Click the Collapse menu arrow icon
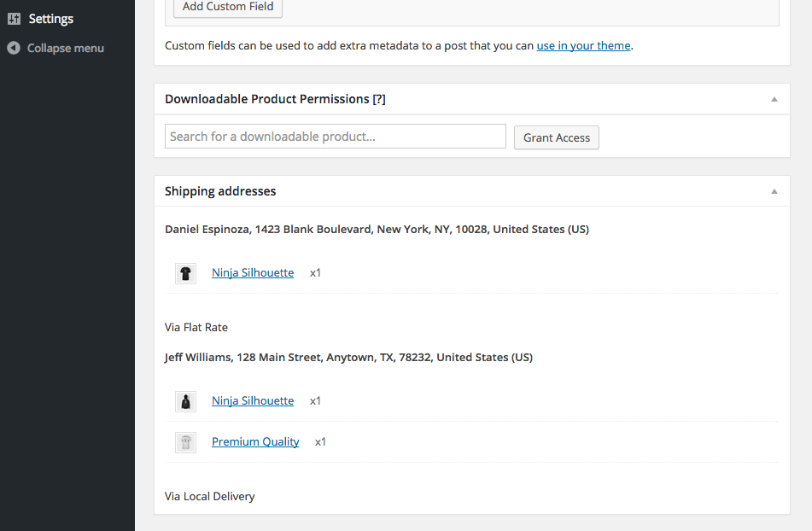This screenshot has width=812, height=531. [x=14, y=48]
